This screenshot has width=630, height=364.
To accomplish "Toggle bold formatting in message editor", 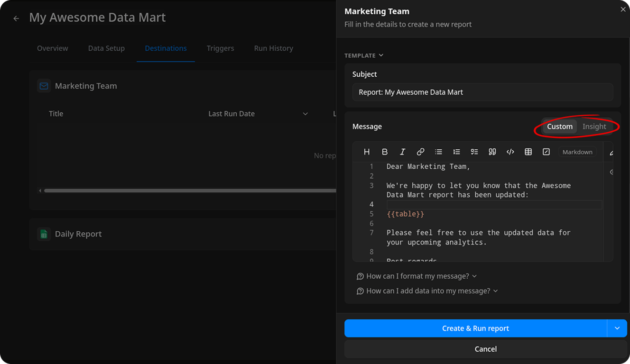I will 385,152.
